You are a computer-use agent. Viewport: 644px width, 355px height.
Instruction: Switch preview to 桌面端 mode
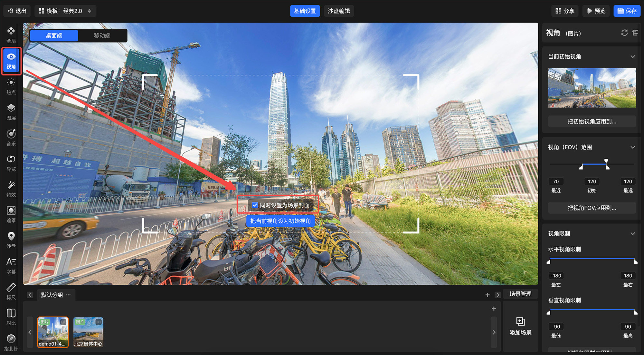point(54,35)
